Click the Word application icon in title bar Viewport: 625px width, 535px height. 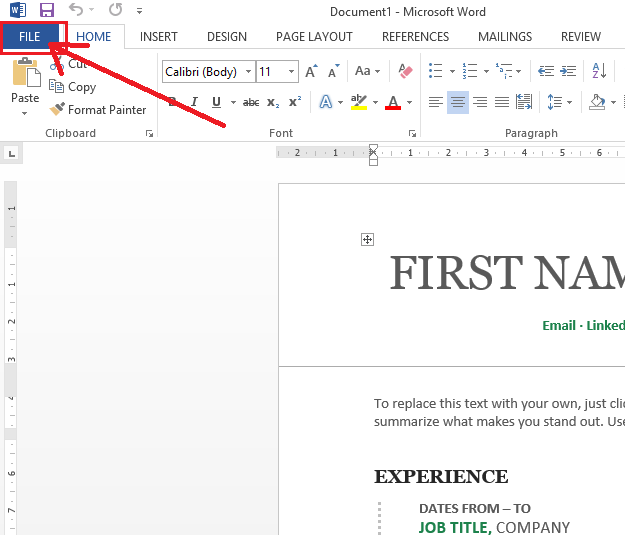click(18, 10)
